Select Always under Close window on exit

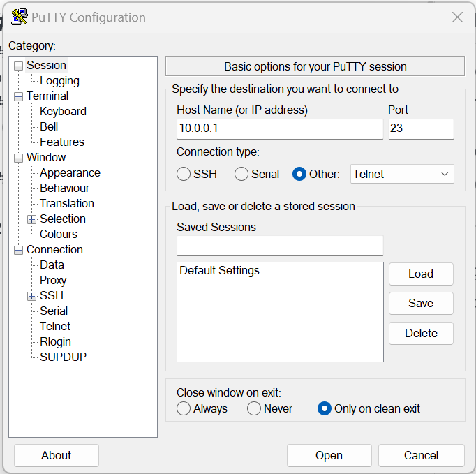click(184, 408)
